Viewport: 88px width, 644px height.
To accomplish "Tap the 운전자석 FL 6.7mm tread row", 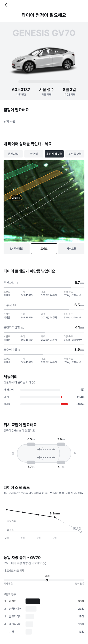I will 44,289.
